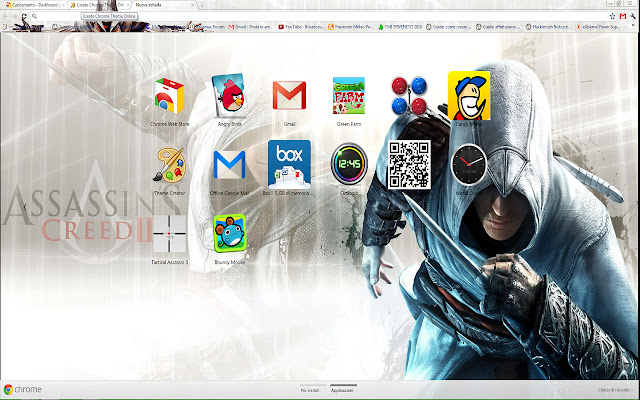Open the wrench settings menu

coord(633,16)
